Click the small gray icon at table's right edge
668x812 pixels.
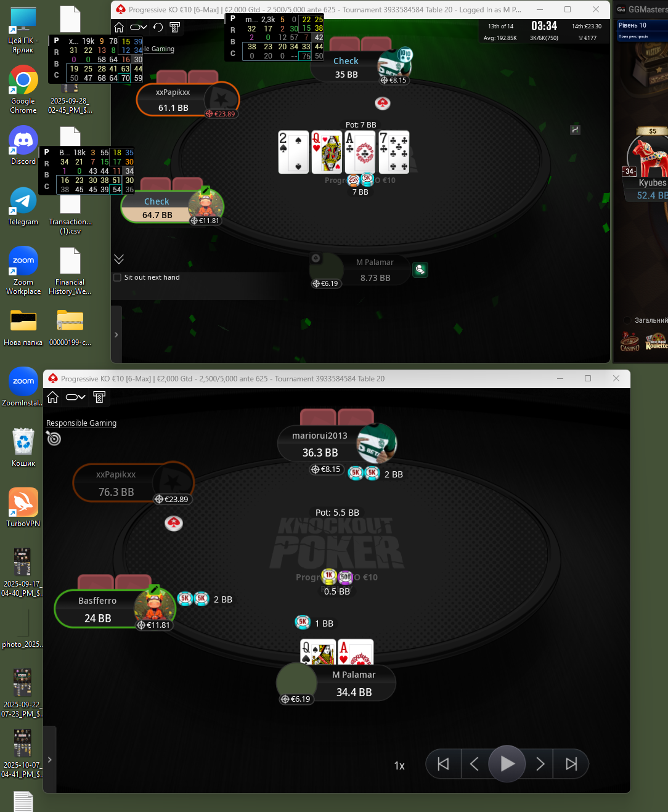click(x=575, y=129)
